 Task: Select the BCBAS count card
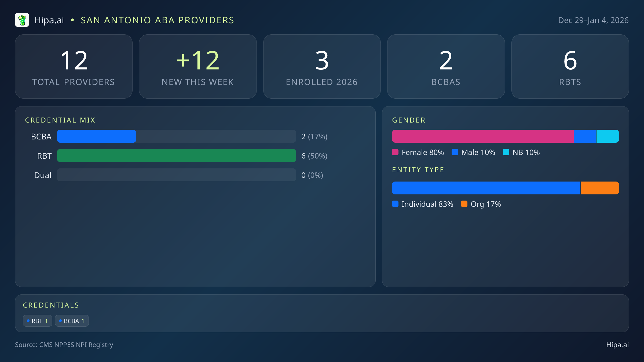tap(446, 66)
